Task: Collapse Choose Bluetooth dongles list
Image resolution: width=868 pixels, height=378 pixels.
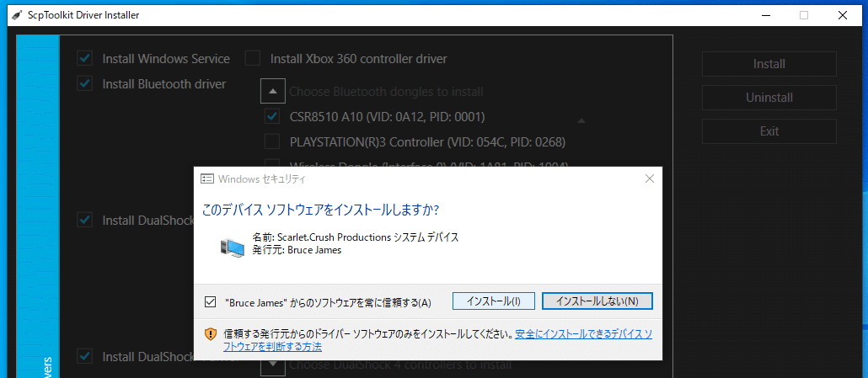Action: click(272, 91)
